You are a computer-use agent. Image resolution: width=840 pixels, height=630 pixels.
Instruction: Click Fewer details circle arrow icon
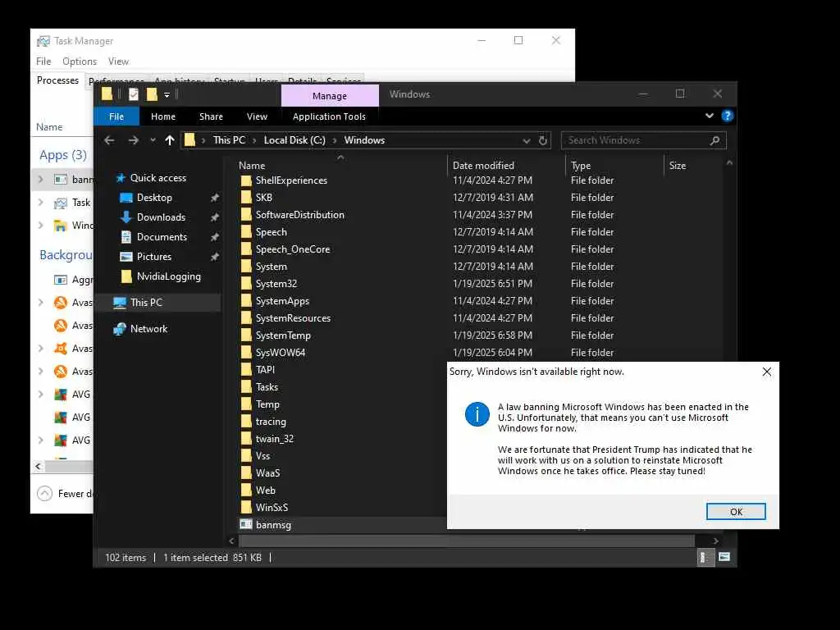point(44,493)
